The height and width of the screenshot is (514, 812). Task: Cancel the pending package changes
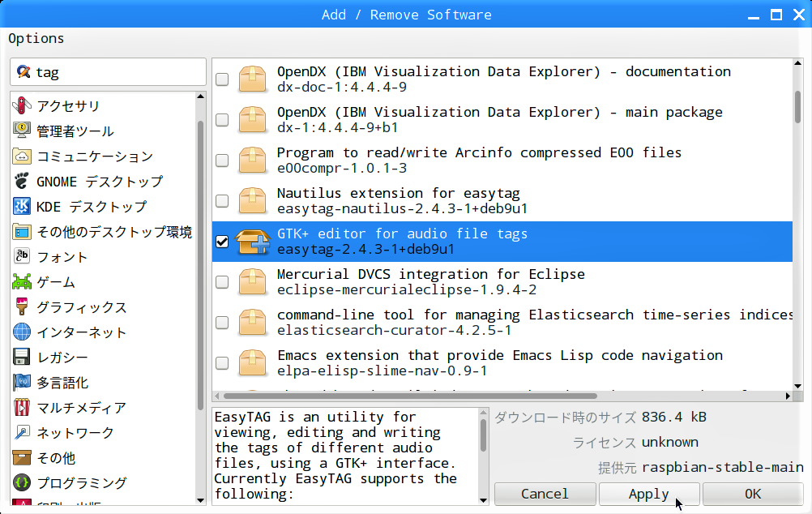[545, 494]
